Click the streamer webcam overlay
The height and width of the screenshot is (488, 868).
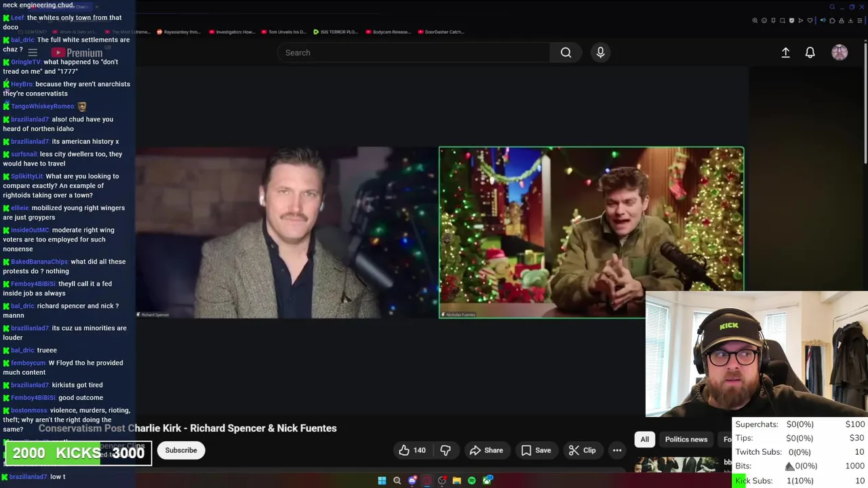coord(757,354)
